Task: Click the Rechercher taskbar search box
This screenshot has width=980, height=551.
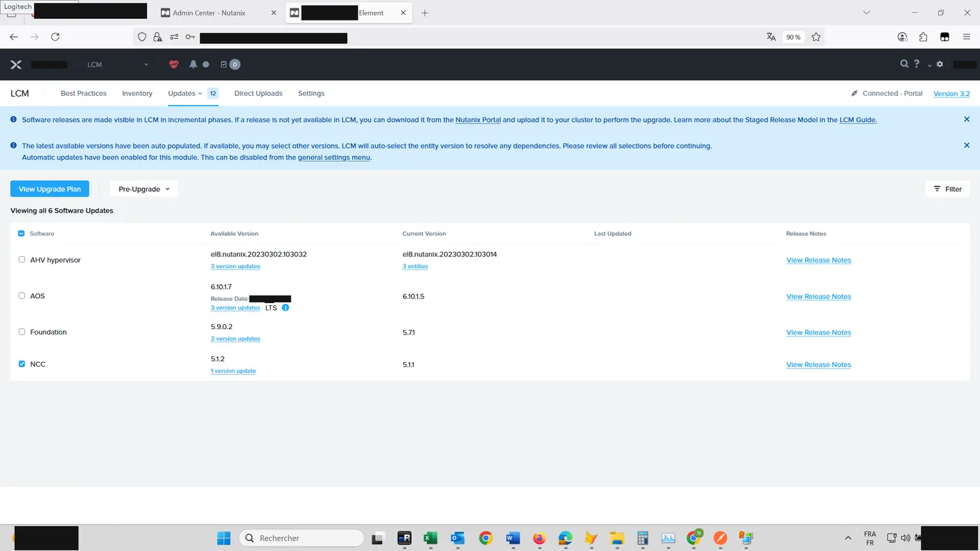Action: pyautogui.click(x=302, y=538)
